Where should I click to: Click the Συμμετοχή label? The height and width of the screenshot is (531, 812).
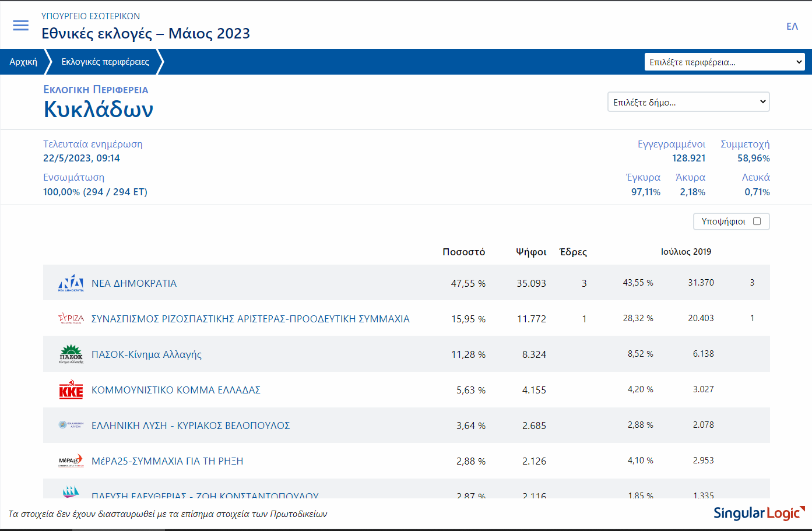[x=745, y=144]
